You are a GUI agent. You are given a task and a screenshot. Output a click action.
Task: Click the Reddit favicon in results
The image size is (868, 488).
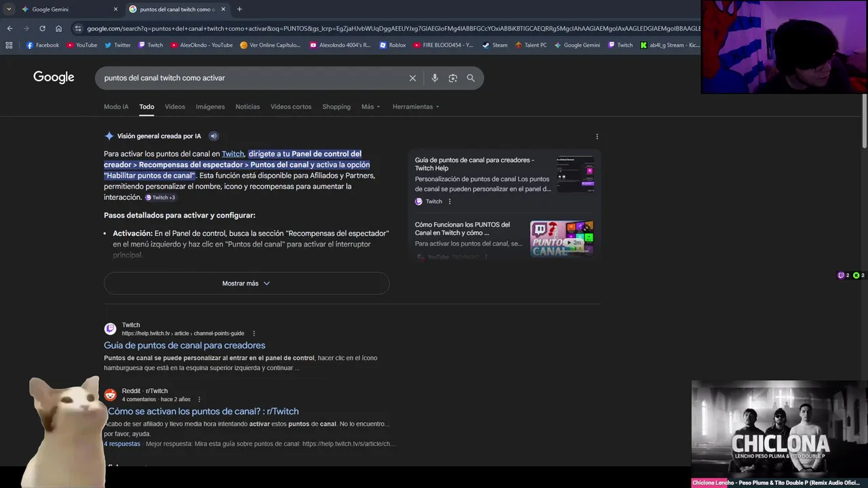[x=110, y=394]
